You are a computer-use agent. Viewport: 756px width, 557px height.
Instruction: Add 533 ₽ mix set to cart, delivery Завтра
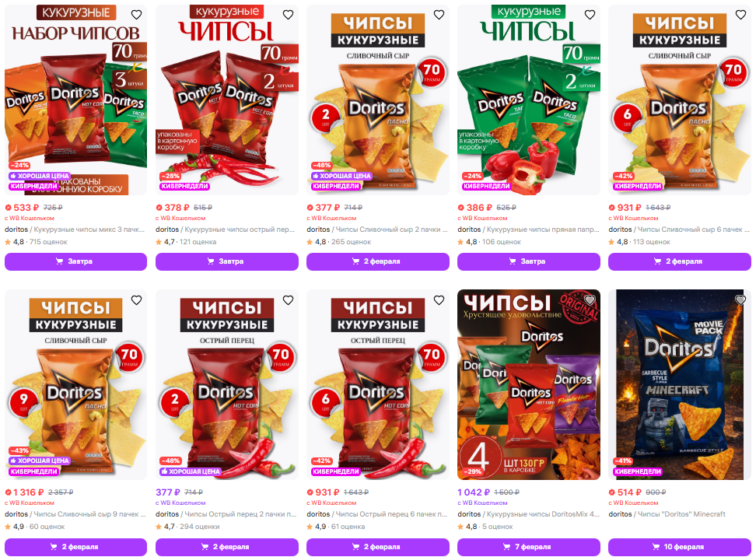click(x=75, y=261)
